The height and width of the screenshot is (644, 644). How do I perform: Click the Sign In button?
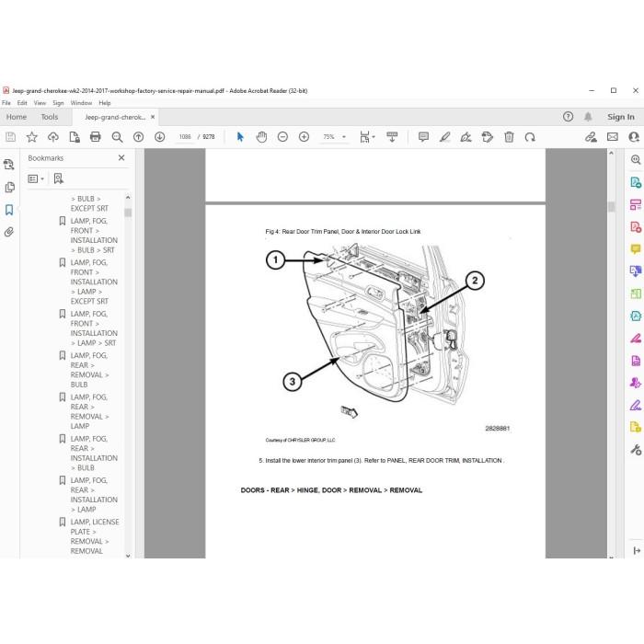621,117
